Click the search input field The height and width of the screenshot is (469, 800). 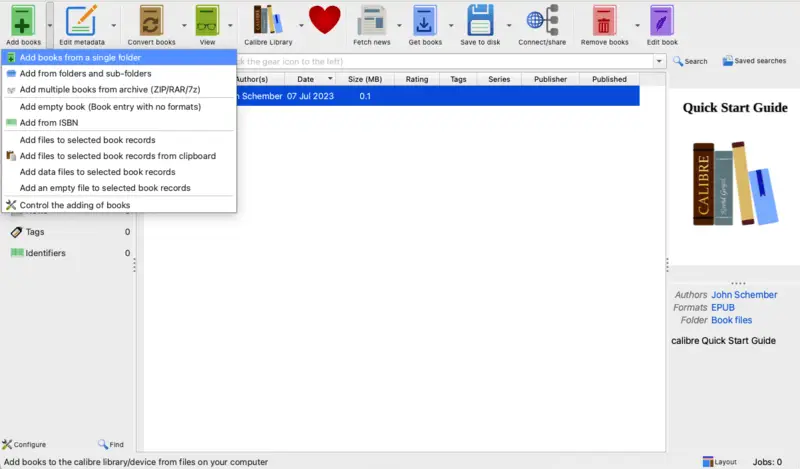click(x=444, y=61)
